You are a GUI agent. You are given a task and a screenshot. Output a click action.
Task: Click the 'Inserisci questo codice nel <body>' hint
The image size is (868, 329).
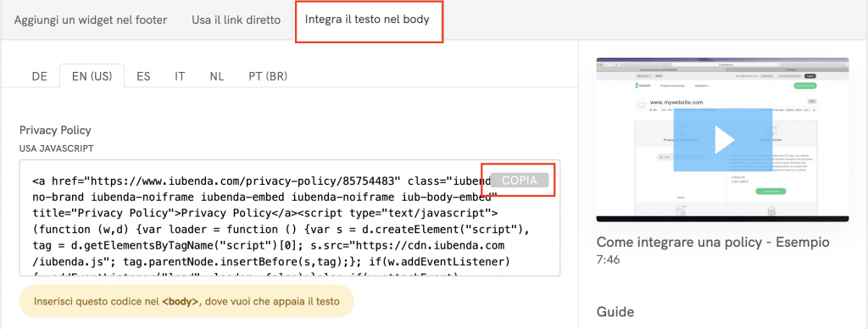click(x=186, y=302)
